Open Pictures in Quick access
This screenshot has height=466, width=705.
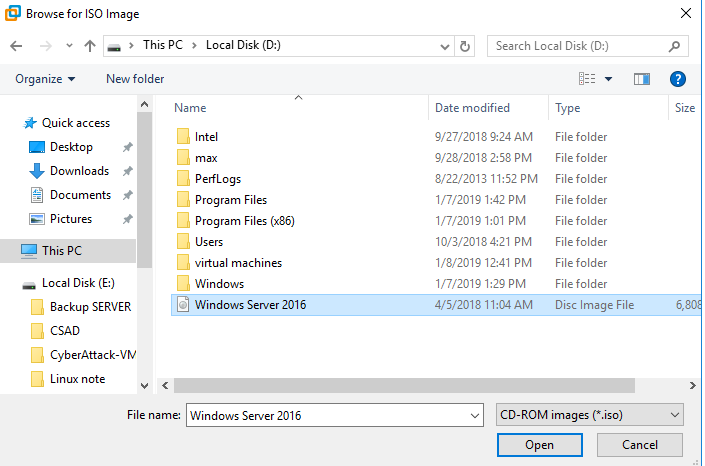point(71,219)
